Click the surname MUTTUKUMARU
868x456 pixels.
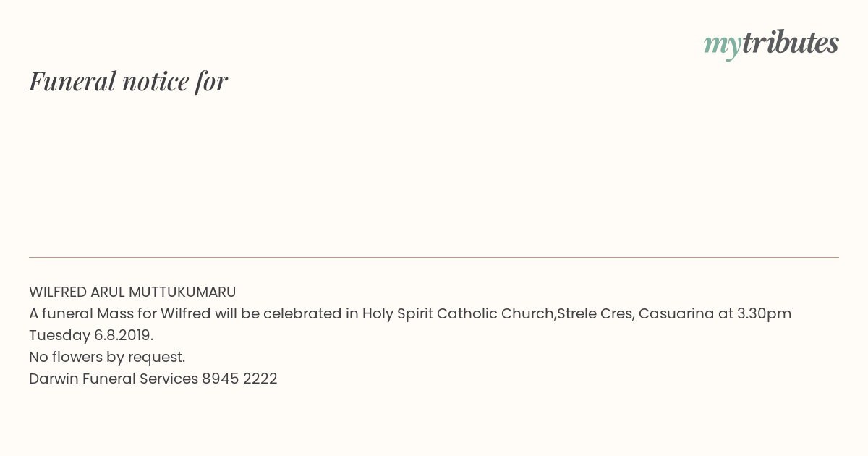(x=182, y=292)
